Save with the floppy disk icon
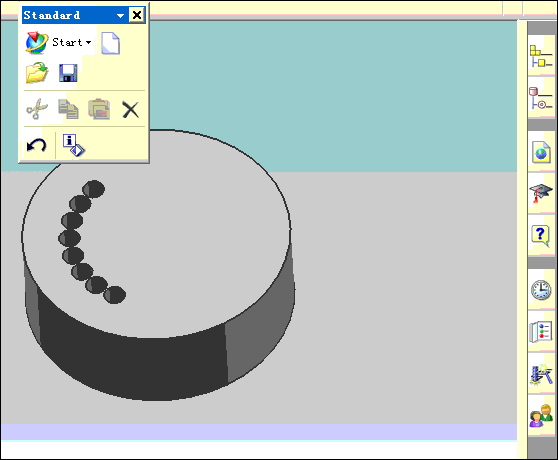The image size is (558, 460). 68,73
